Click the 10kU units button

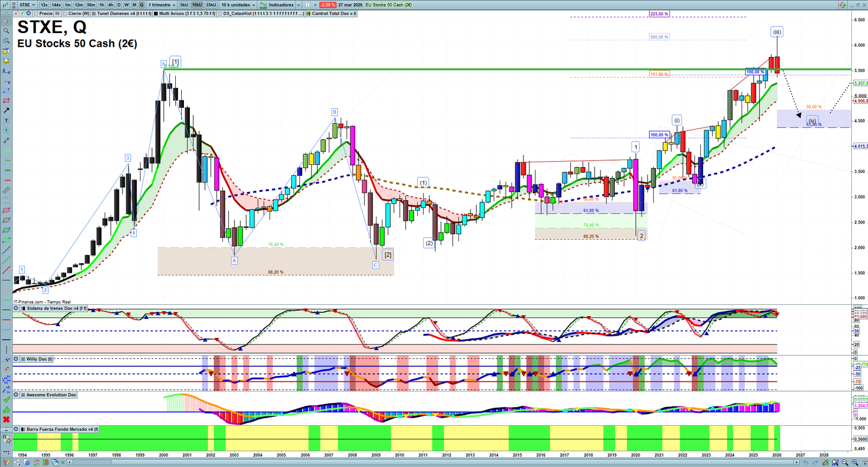197,5
